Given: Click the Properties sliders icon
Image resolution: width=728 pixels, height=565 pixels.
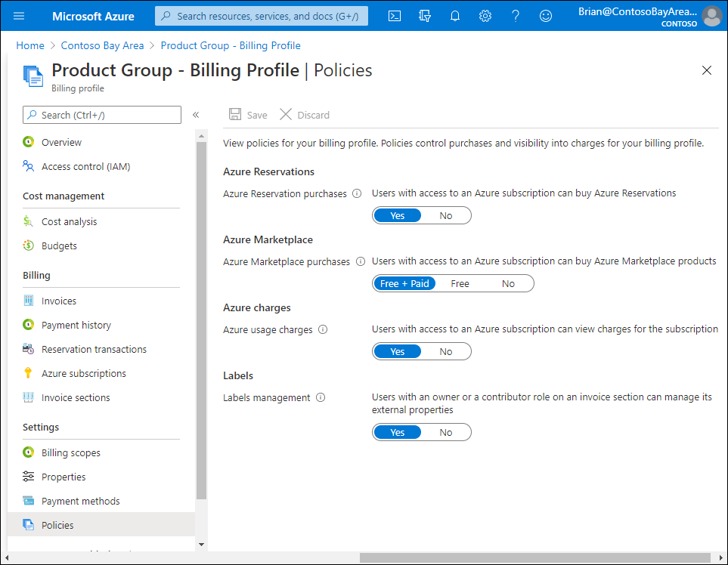Looking at the screenshot, I should 28,477.
